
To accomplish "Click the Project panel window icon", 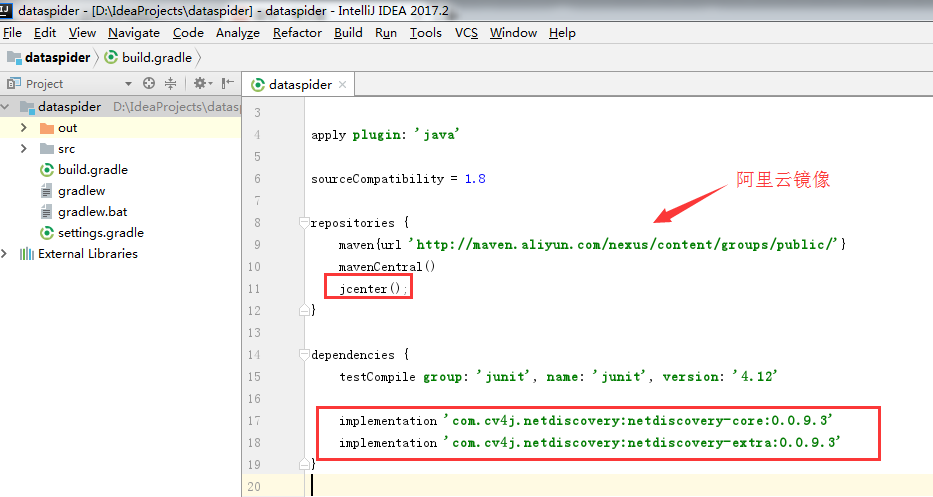I will pos(13,83).
